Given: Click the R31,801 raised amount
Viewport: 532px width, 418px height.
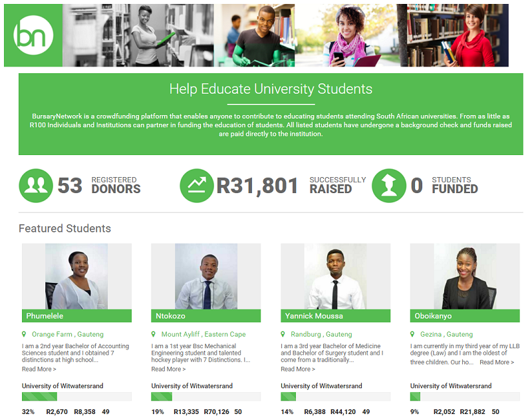Looking at the screenshot, I should (257, 186).
